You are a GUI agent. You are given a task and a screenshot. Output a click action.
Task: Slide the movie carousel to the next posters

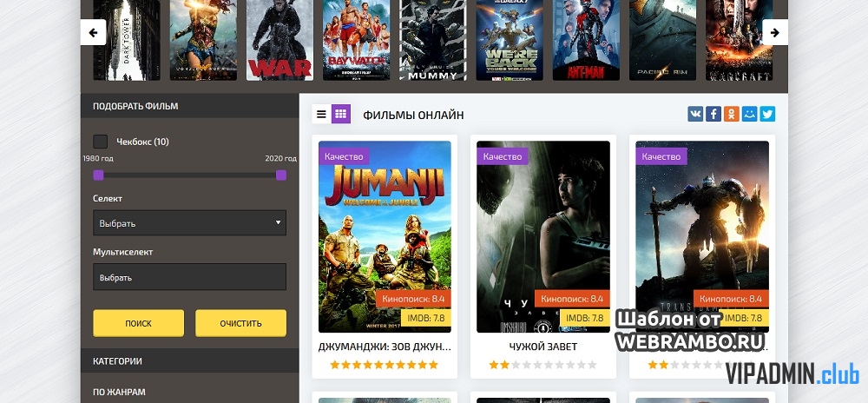click(x=775, y=32)
